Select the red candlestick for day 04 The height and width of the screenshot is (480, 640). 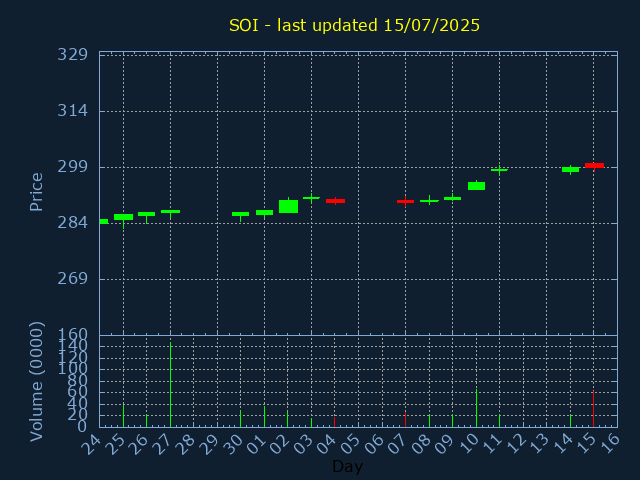point(335,201)
